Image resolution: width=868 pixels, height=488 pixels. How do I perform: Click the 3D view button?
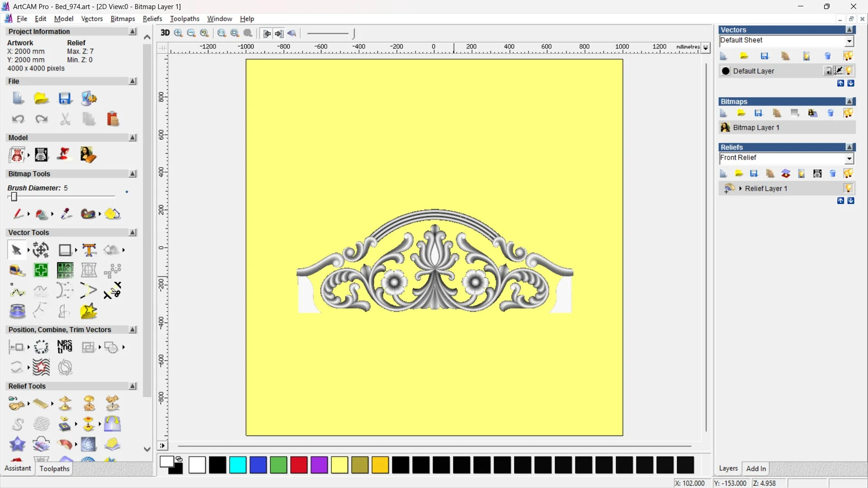click(165, 33)
